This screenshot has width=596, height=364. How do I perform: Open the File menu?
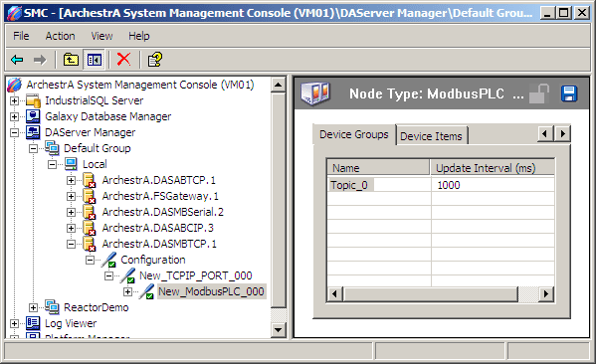pyautogui.click(x=21, y=36)
